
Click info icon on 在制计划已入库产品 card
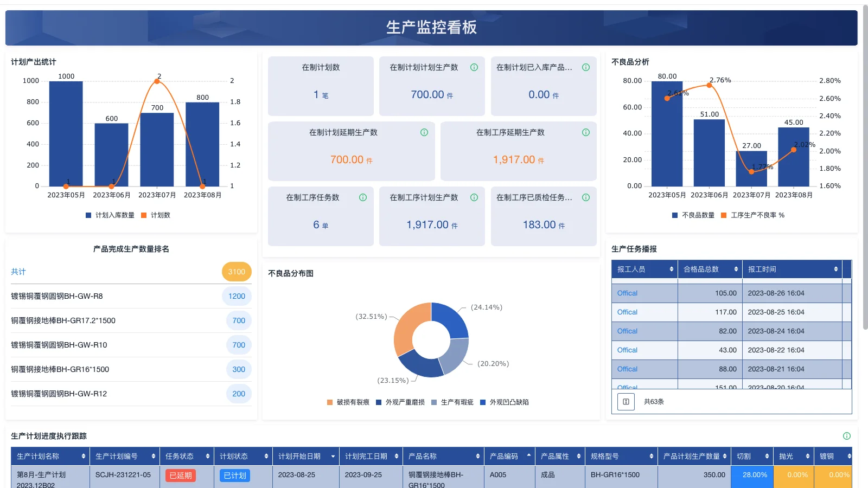pyautogui.click(x=586, y=67)
